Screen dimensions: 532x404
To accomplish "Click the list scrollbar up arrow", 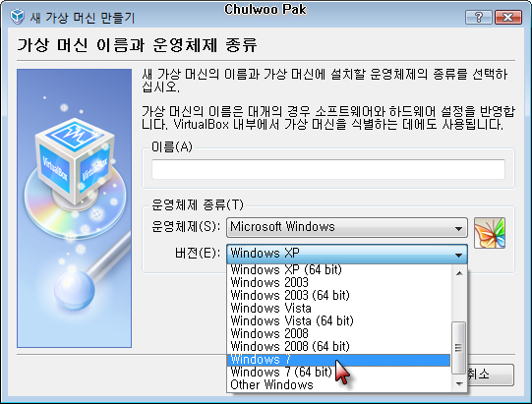I will (459, 273).
